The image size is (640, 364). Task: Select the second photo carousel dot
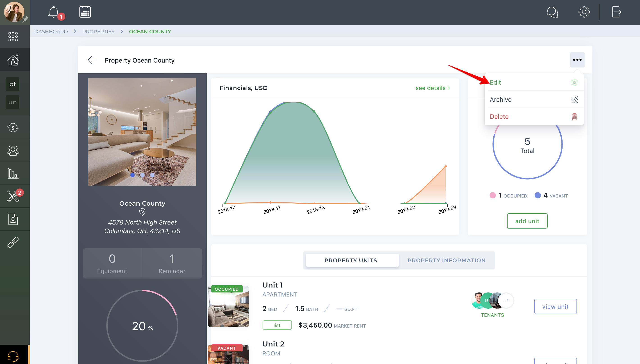coord(142,175)
